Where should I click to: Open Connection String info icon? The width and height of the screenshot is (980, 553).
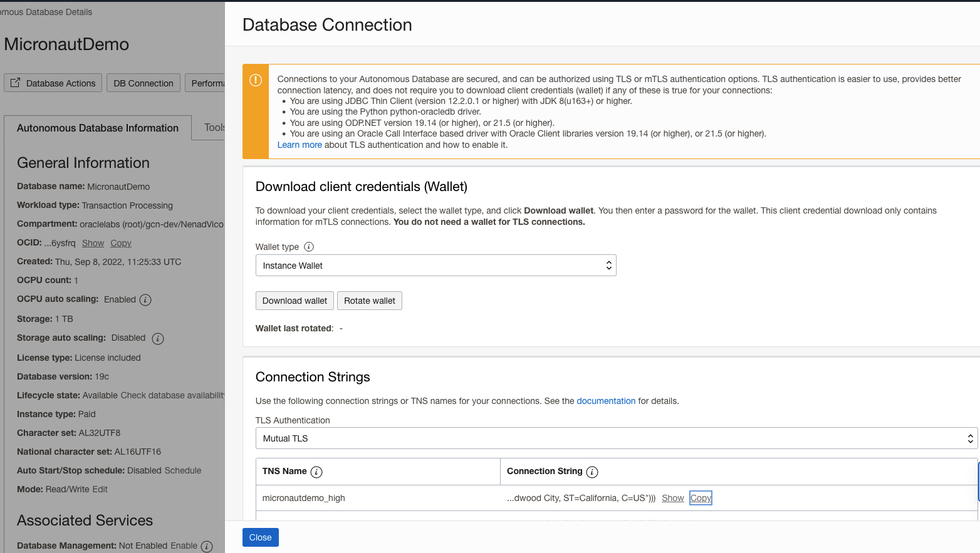[x=592, y=472]
